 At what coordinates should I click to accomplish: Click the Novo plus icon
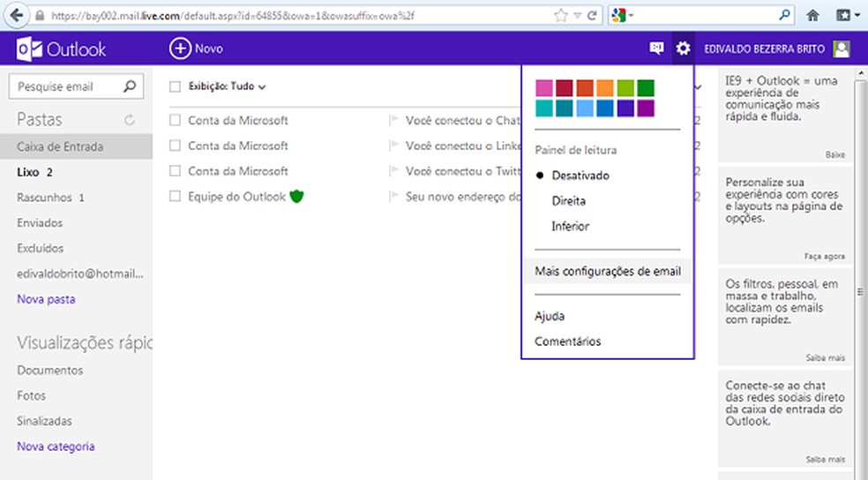180,49
